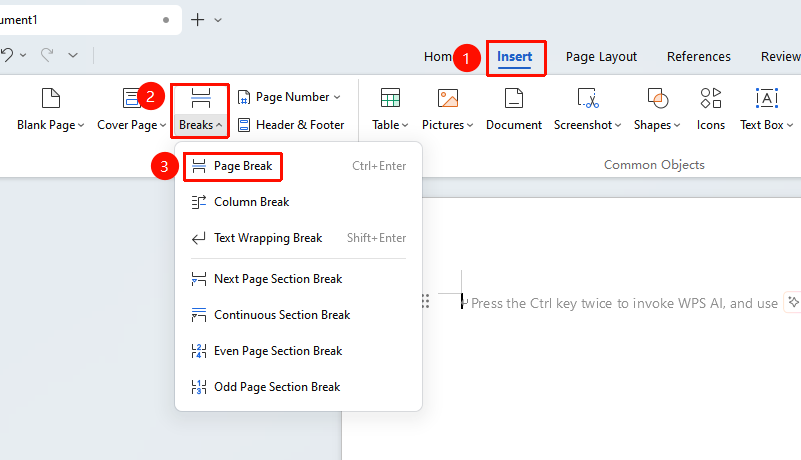The width and height of the screenshot is (801, 460).
Task: Click the paragraph drag handle dots
Action: 425,301
